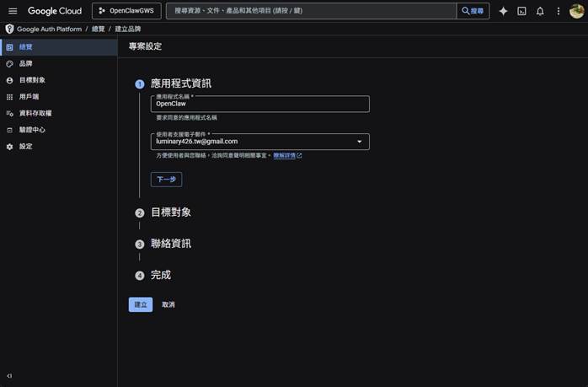Expand step 2 目標對象 section

(x=171, y=212)
